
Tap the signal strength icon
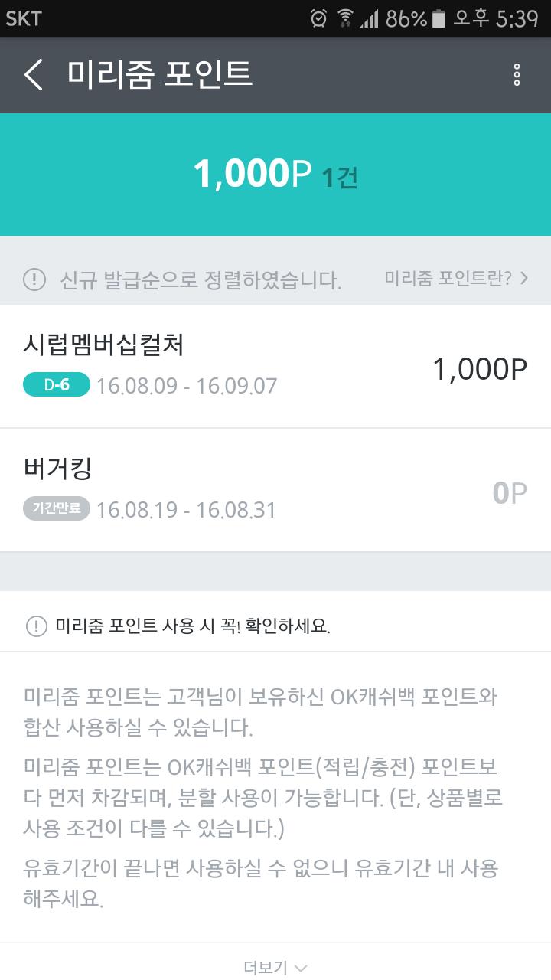370,18
